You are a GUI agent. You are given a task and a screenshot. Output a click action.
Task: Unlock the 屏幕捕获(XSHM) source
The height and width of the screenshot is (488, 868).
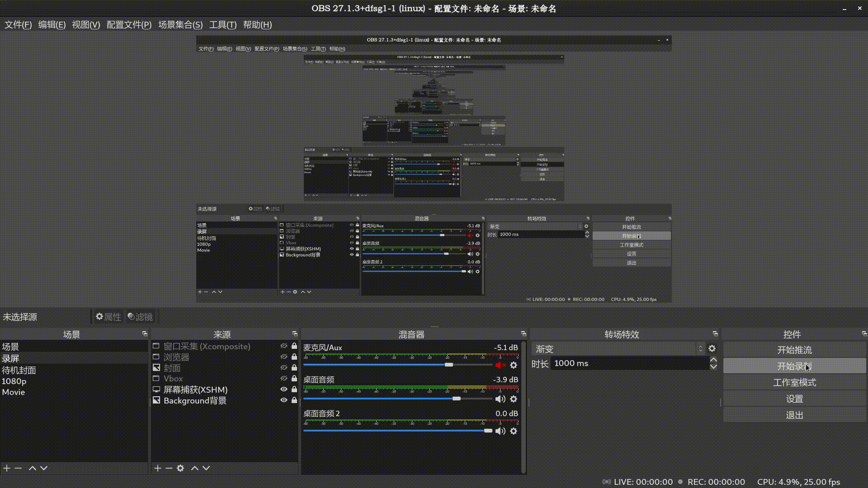(294, 389)
